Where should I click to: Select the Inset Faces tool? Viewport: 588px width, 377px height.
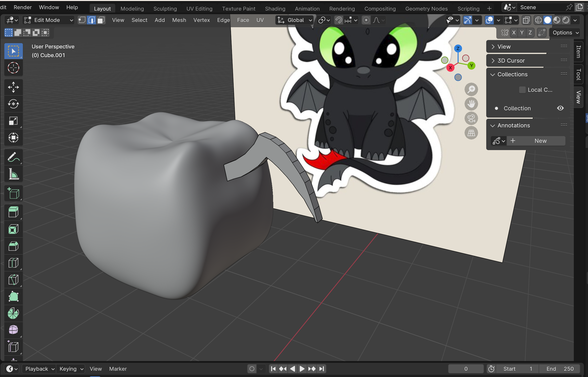(x=13, y=229)
